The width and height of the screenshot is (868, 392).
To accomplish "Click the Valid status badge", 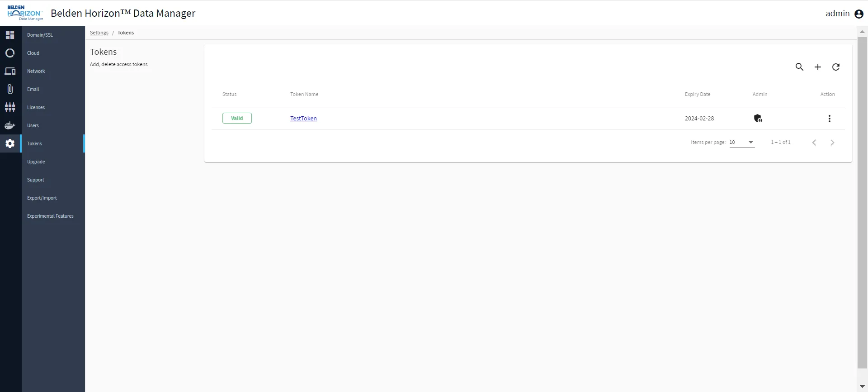I will point(237,118).
